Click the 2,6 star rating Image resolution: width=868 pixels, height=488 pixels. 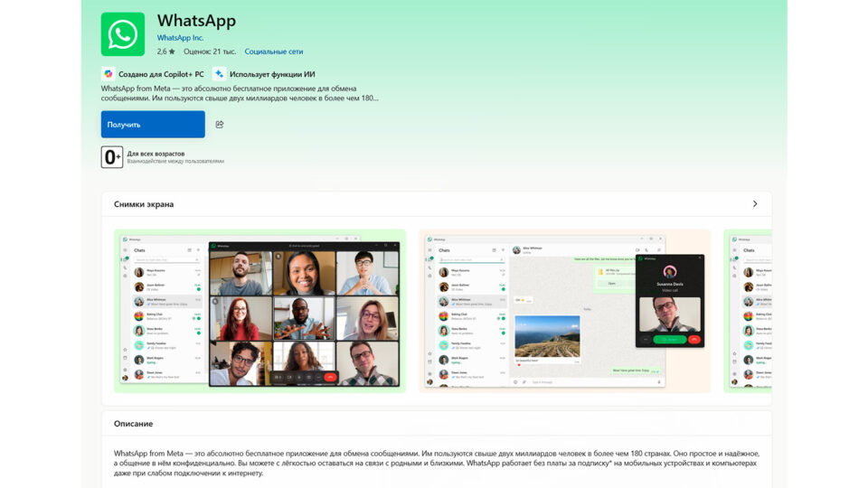(x=165, y=52)
